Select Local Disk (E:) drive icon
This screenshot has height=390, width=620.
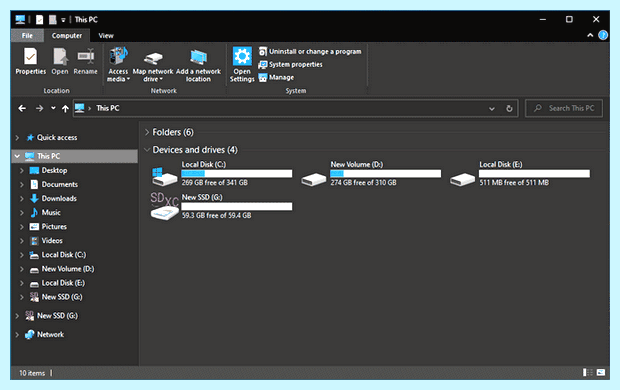pyautogui.click(x=462, y=179)
